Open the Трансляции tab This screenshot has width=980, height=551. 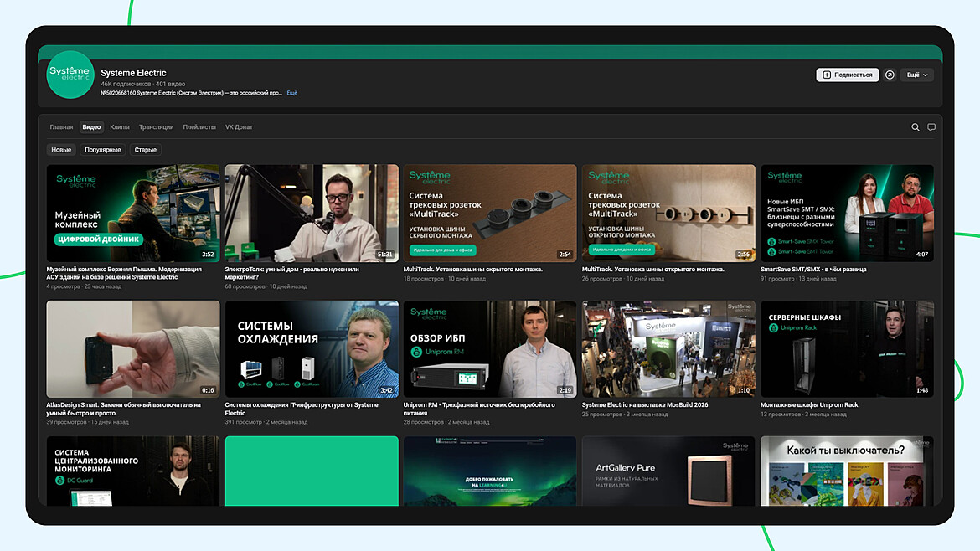[x=157, y=126]
